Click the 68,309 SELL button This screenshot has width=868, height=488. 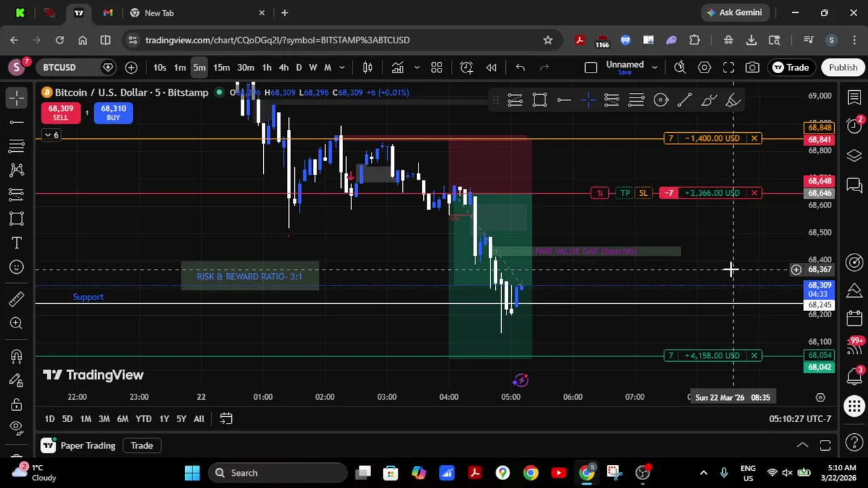point(60,113)
